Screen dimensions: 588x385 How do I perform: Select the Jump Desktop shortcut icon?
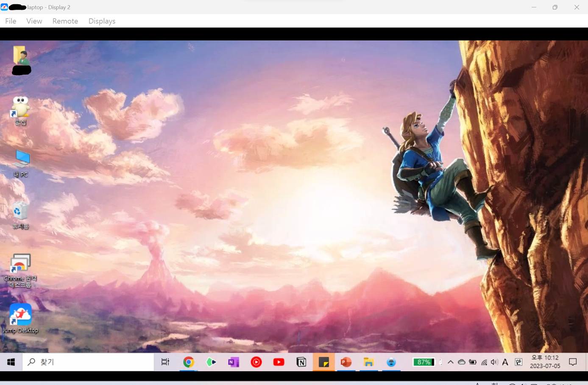pos(20,318)
